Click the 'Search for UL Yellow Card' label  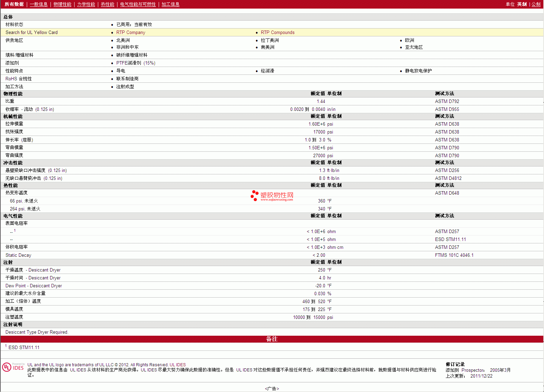32,32
